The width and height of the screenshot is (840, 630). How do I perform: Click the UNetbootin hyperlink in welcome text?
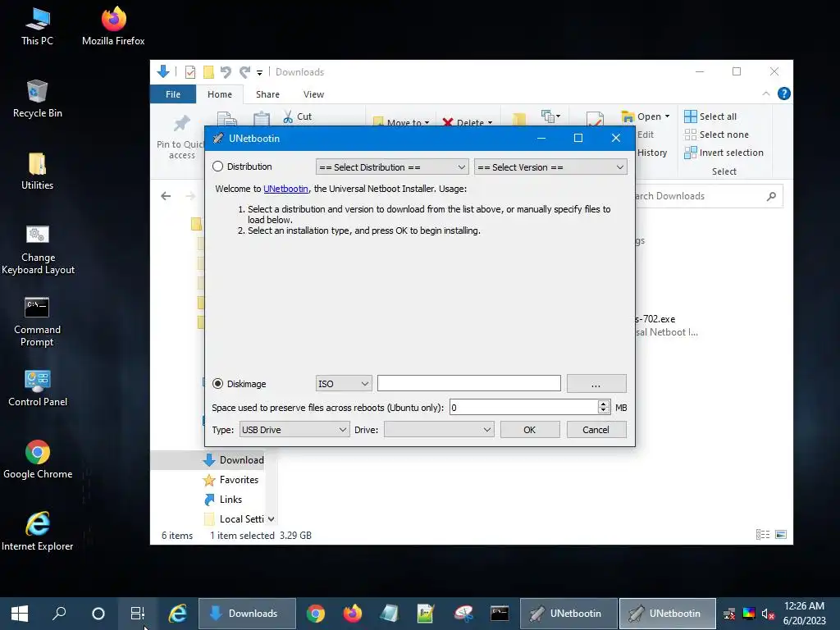[285, 189]
